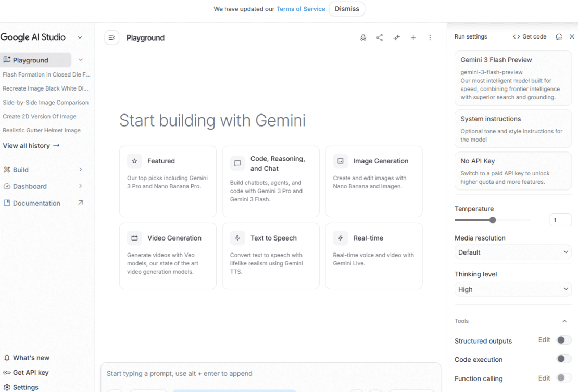Click the Temperature slider handle
Image resolution: width=578 pixels, height=392 pixels.
pyautogui.click(x=493, y=220)
